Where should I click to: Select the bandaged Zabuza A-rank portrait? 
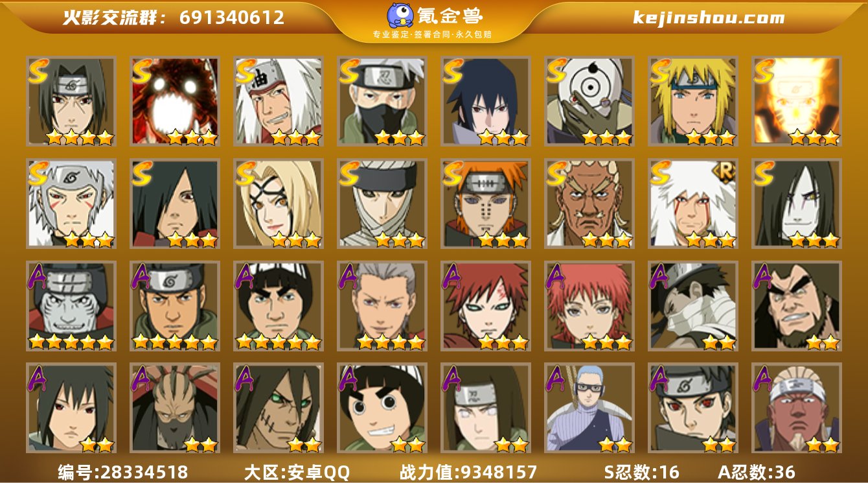tap(692, 306)
